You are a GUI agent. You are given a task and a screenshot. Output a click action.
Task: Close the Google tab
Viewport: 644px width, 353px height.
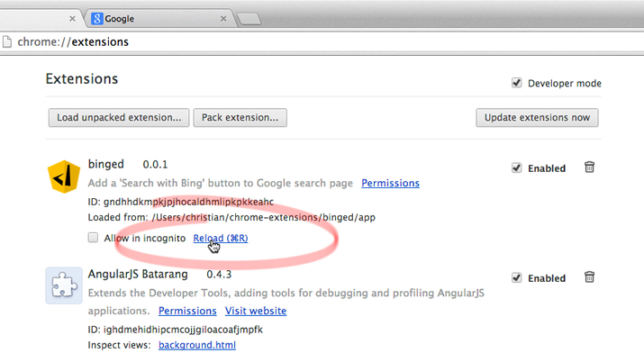tap(223, 19)
